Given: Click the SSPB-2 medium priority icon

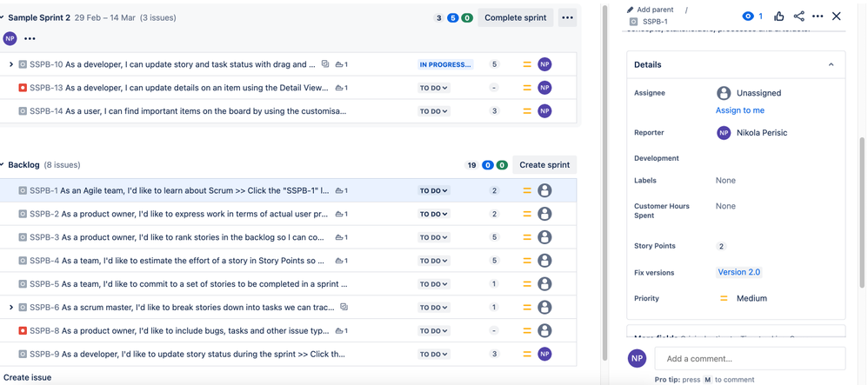Looking at the screenshot, I should [x=527, y=214].
